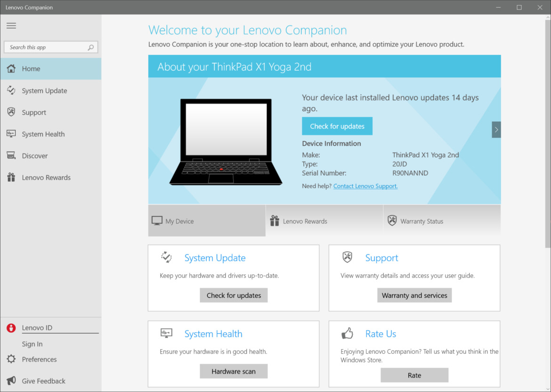Click the System Health card heading

pyautogui.click(x=213, y=334)
